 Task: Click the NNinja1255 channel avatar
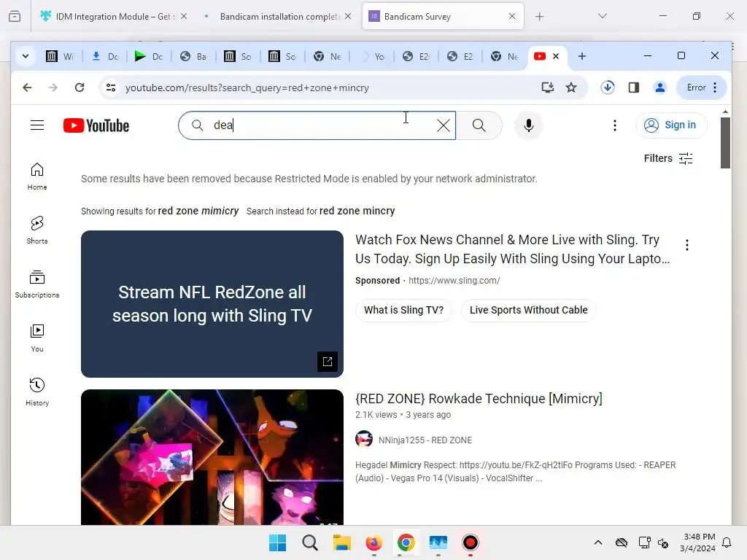(364, 438)
